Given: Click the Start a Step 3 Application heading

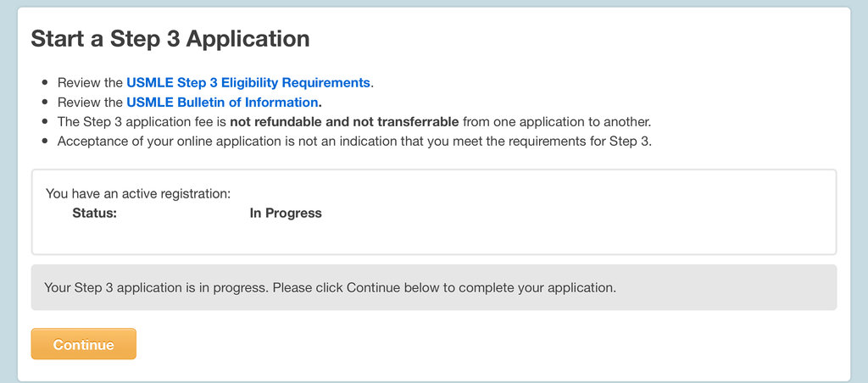Looking at the screenshot, I should [x=170, y=39].
